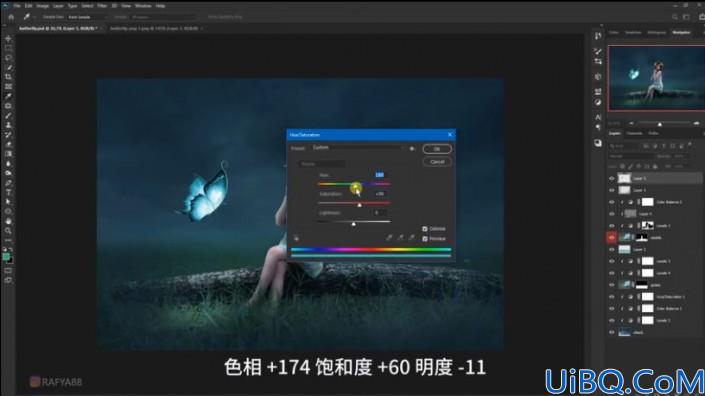Click OK in Hue/Saturation dialog

437,149
